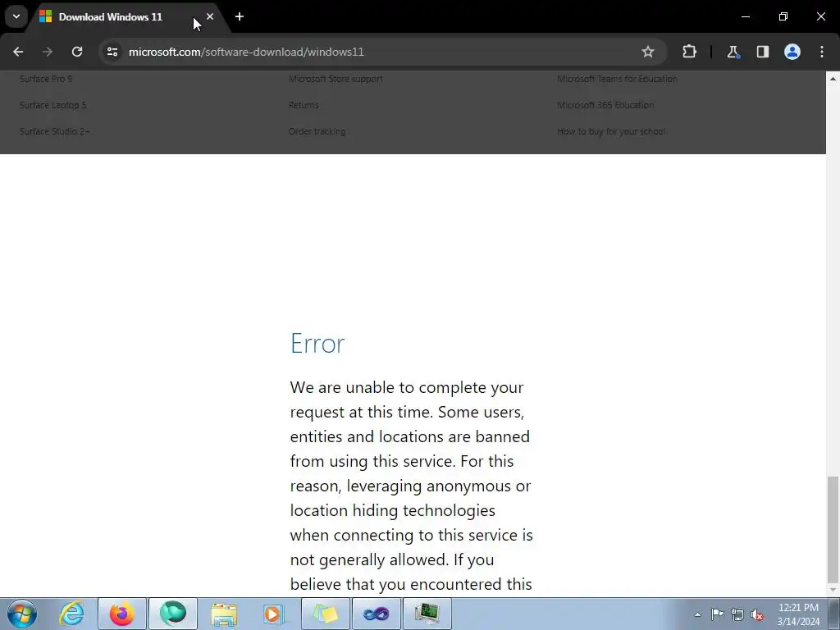Click the Error heading text

(x=317, y=344)
